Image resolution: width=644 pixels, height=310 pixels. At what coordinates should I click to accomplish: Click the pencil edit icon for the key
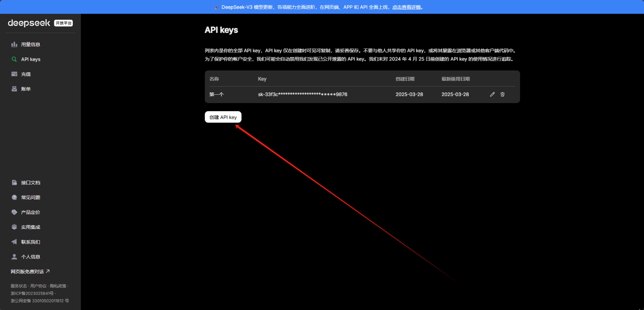(492, 94)
